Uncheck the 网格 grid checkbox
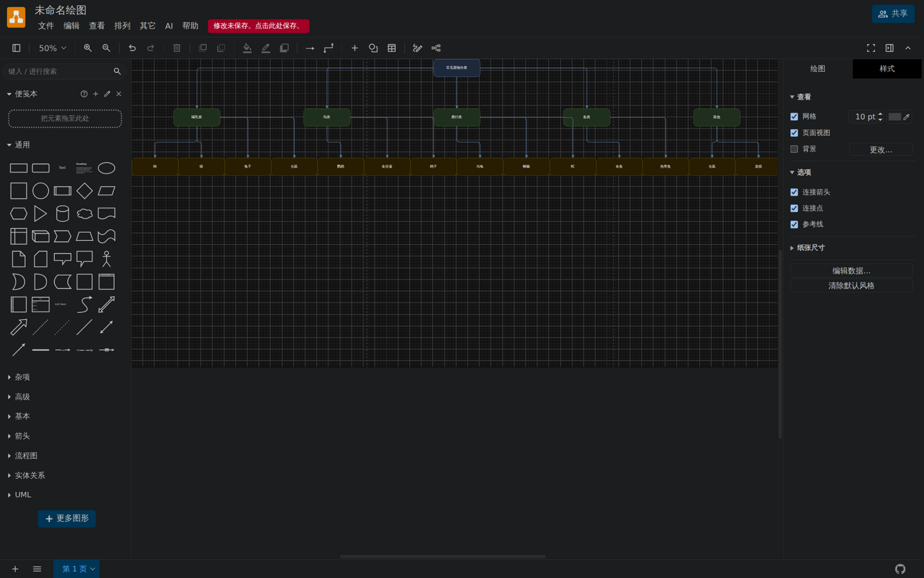Image resolution: width=924 pixels, height=578 pixels. (794, 117)
